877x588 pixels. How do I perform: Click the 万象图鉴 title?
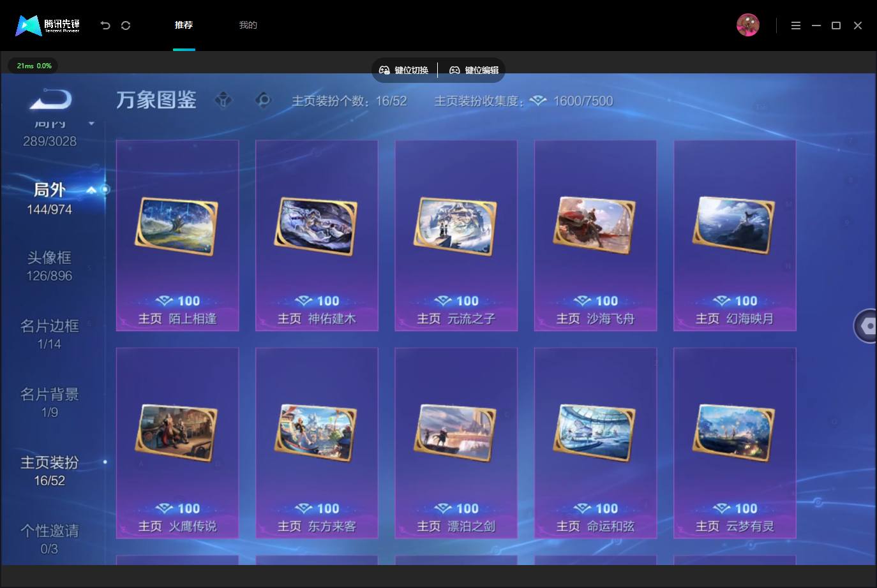[x=156, y=100]
